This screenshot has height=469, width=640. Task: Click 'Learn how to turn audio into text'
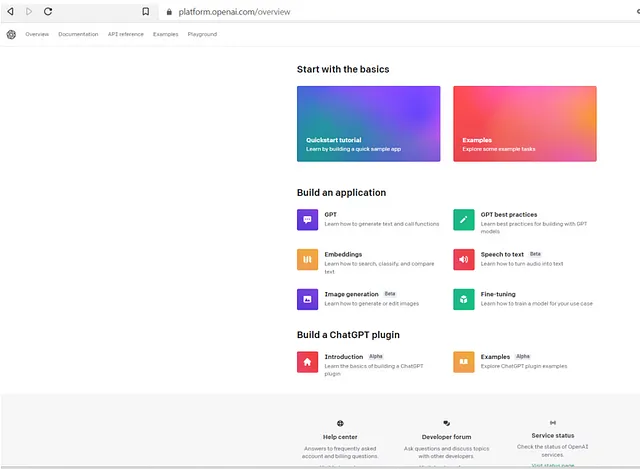(522, 264)
